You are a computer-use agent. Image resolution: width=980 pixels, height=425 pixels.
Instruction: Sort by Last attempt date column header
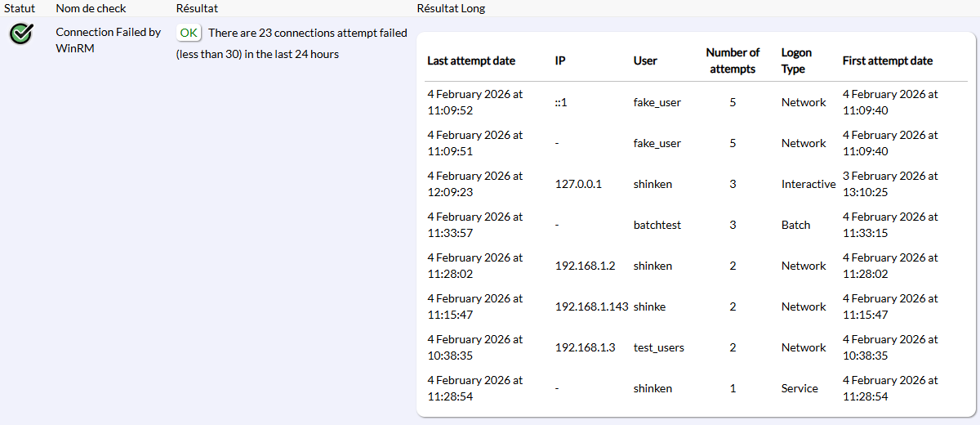click(x=471, y=60)
